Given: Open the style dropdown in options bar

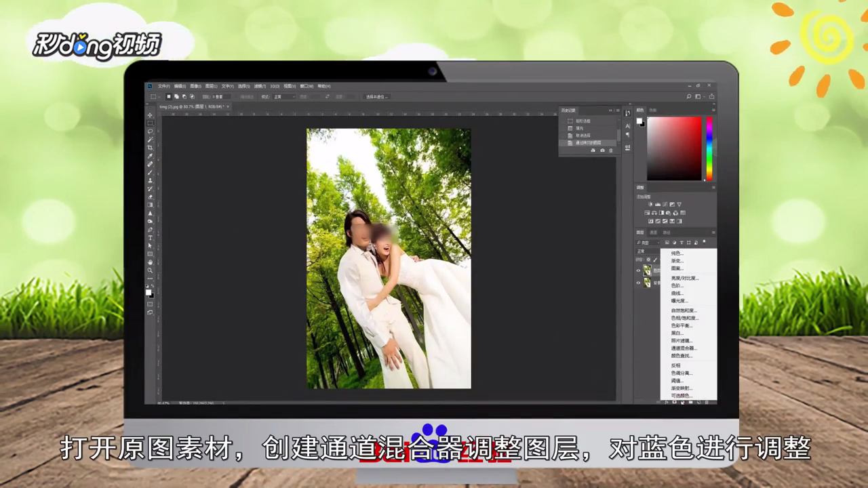Looking at the screenshot, I should pyautogui.click(x=284, y=97).
